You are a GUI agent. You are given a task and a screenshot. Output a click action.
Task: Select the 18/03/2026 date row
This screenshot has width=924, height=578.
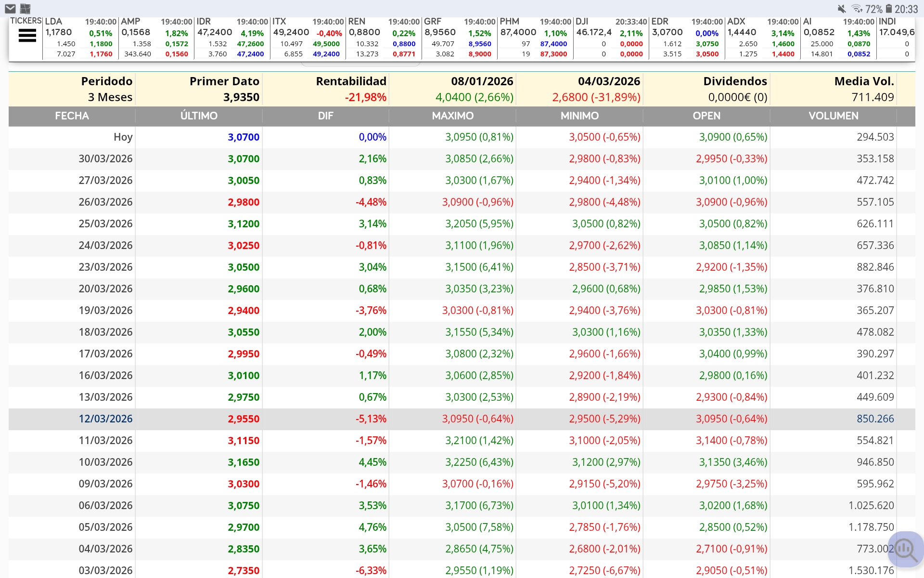pyautogui.click(x=462, y=332)
